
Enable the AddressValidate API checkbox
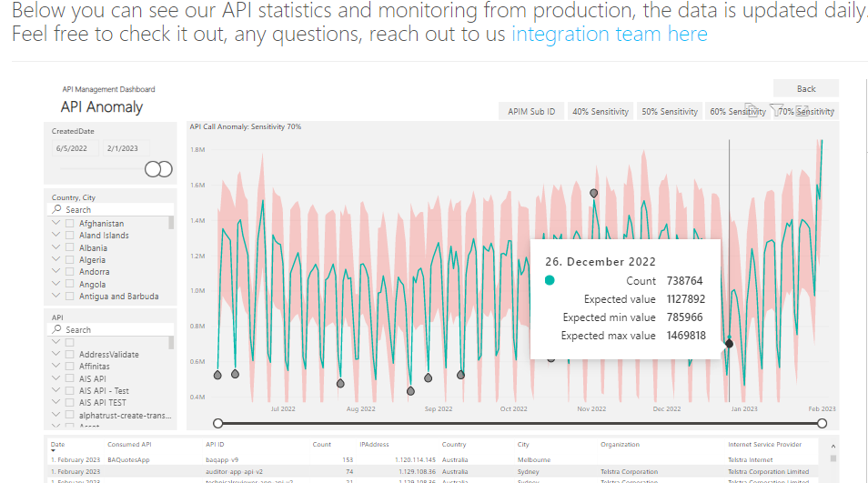(70, 354)
